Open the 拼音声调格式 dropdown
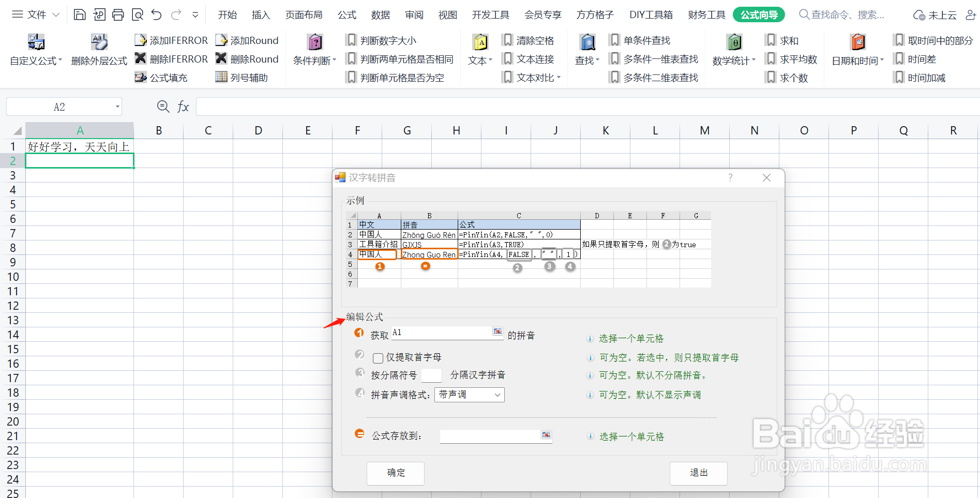Screen dimensions: 980x498 click(470, 395)
